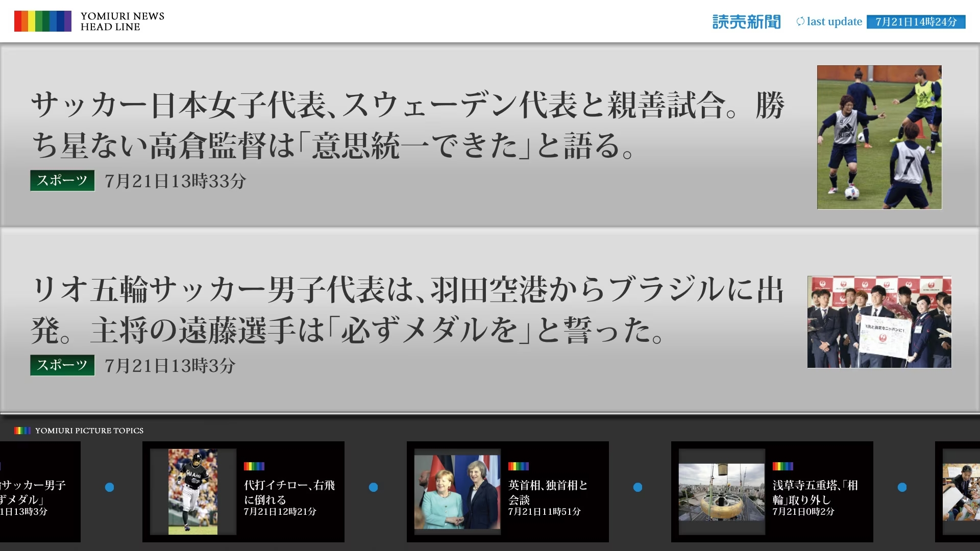Click the blue dot separator after the Ichiro card
The height and width of the screenshot is (551, 980).
click(x=374, y=487)
